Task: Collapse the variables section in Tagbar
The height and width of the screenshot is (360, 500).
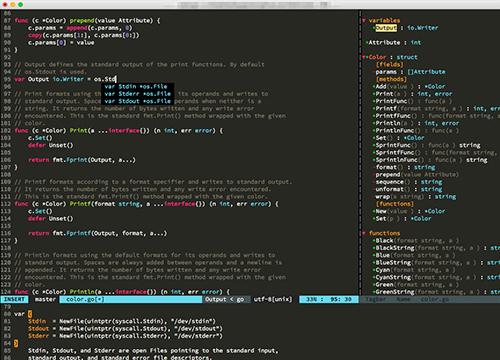Action: point(364,21)
